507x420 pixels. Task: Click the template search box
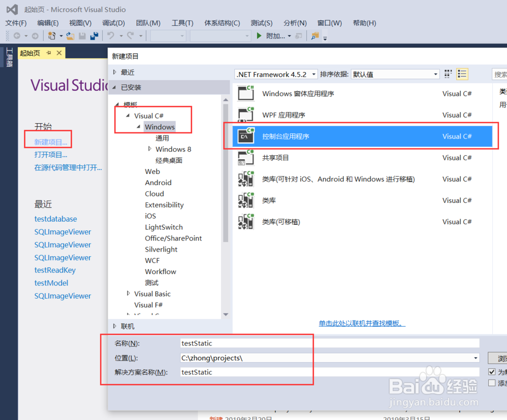[x=499, y=75]
